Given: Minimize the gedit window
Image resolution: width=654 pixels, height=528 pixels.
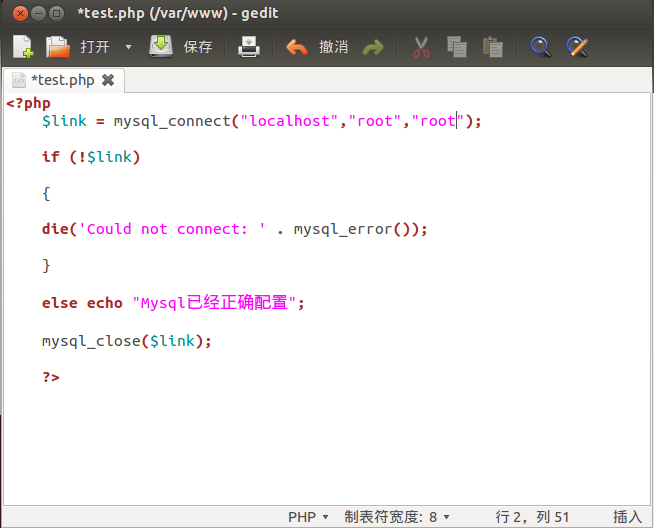Looking at the screenshot, I should [x=38, y=14].
